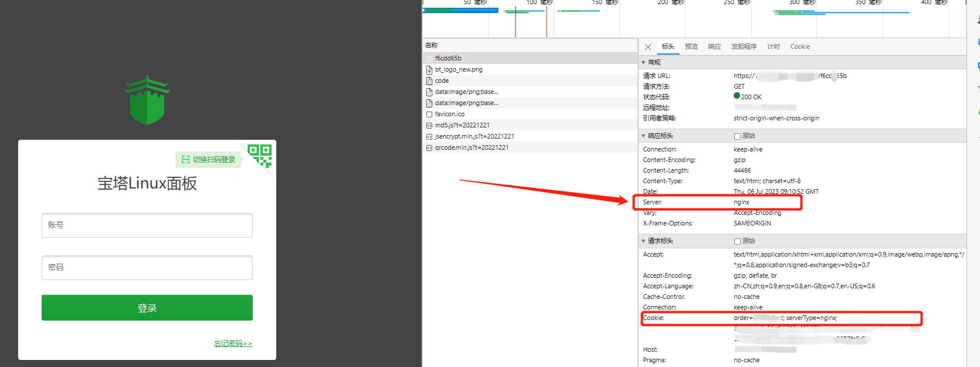Screen dimensions: 980x367
Task: Select the code request row
Action: pos(530,80)
